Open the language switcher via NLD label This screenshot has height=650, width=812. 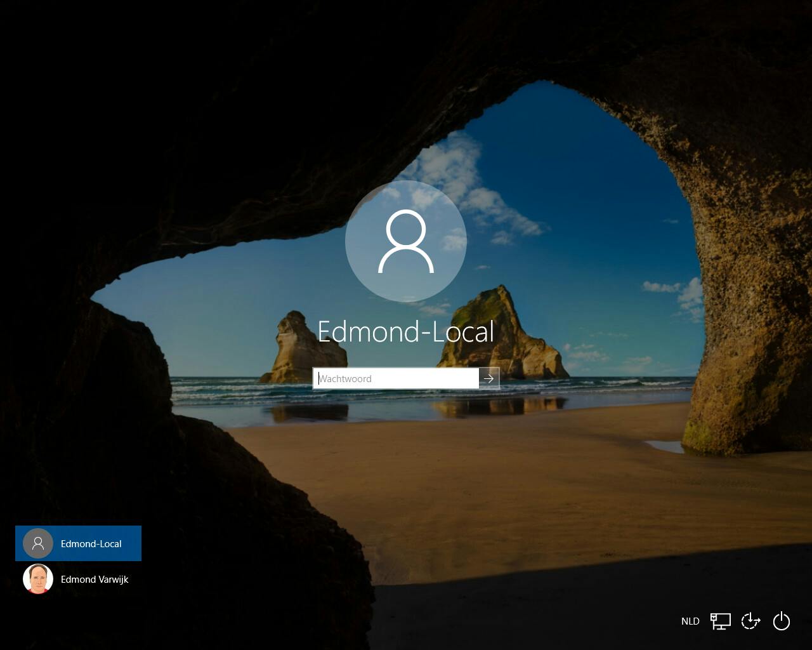(690, 621)
